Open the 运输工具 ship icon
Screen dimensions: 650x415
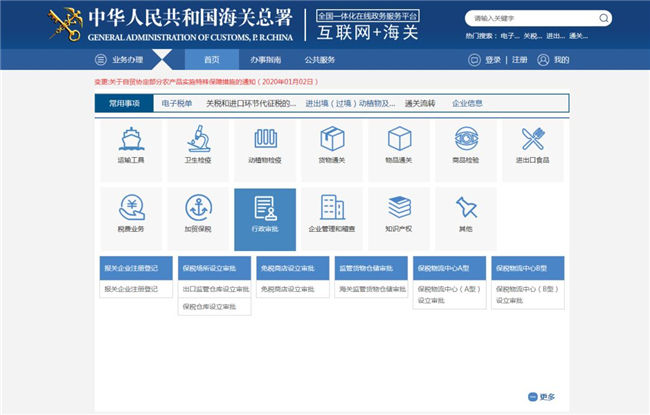(x=131, y=140)
